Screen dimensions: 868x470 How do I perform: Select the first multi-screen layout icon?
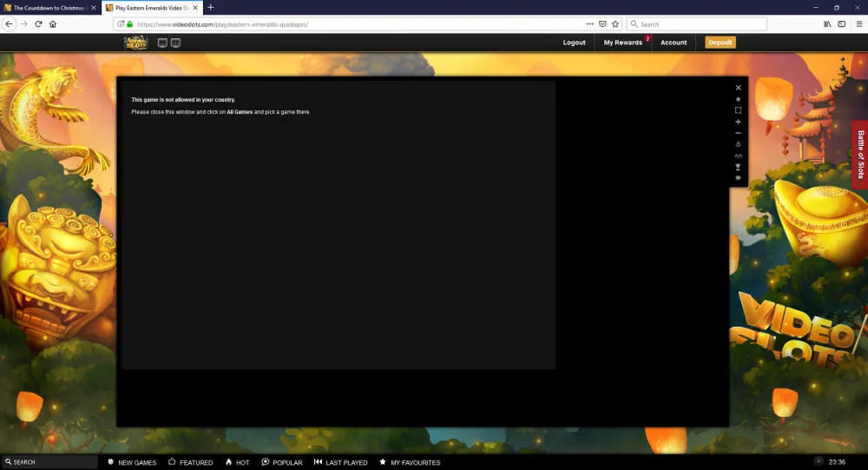(162, 43)
